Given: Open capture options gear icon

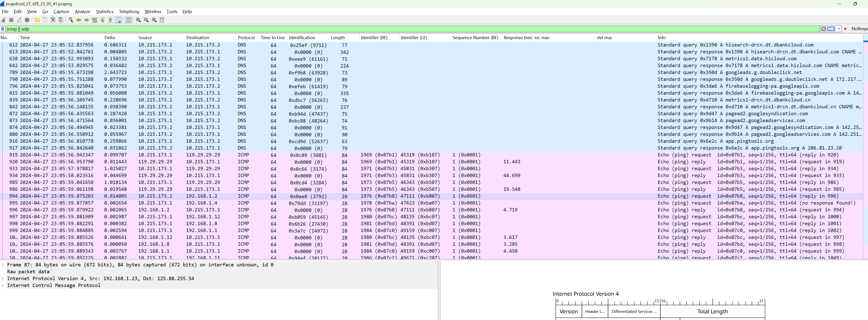Looking at the screenshot, I should pyautogui.click(x=27, y=20).
